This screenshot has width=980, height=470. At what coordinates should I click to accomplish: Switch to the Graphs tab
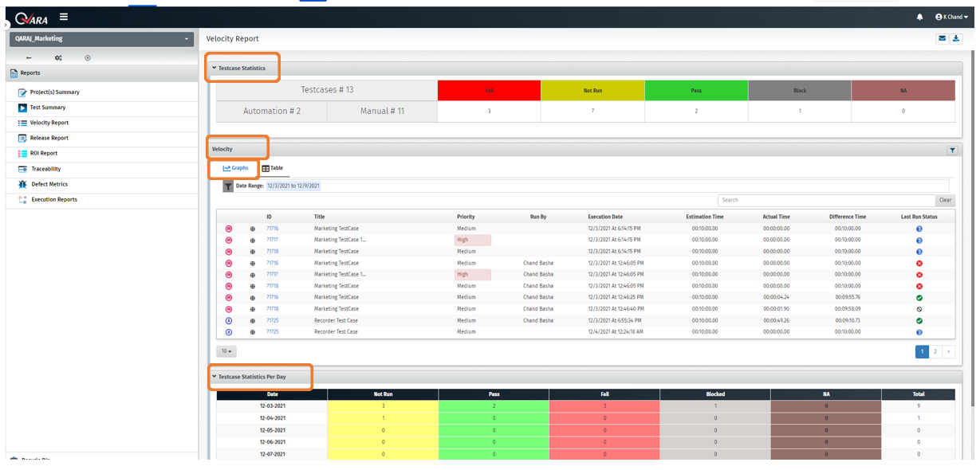pyautogui.click(x=236, y=168)
